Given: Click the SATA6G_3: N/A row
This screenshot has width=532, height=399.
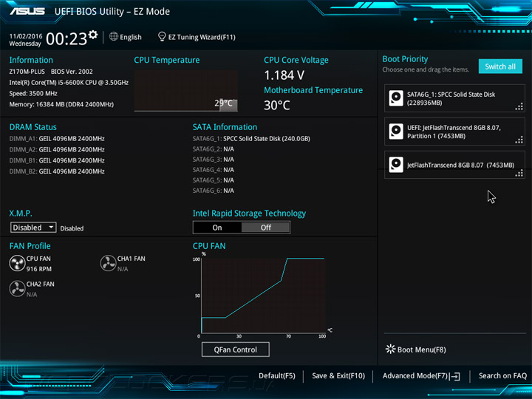Looking at the screenshot, I should [x=214, y=159].
